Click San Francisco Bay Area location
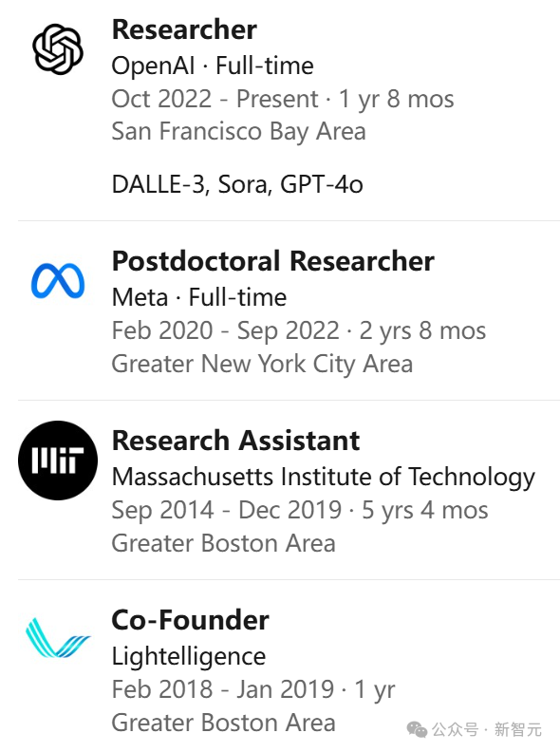 pyautogui.click(x=239, y=132)
